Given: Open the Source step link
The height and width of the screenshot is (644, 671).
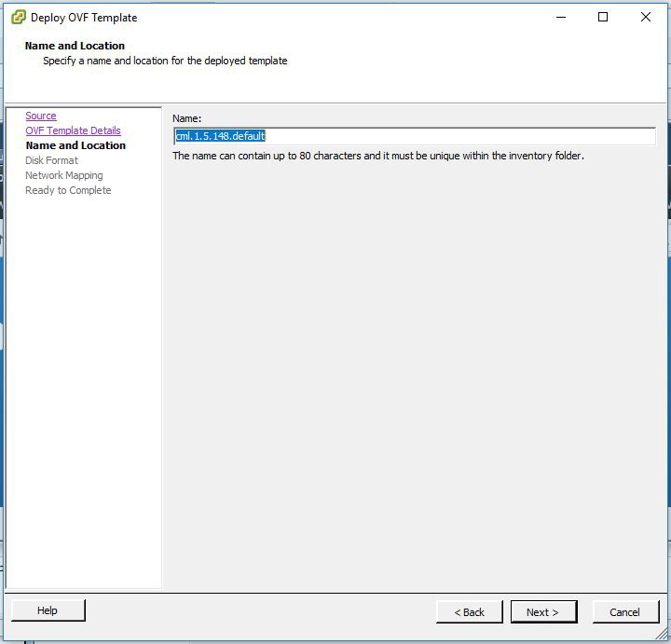Looking at the screenshot, I should [x=41, y=116].
